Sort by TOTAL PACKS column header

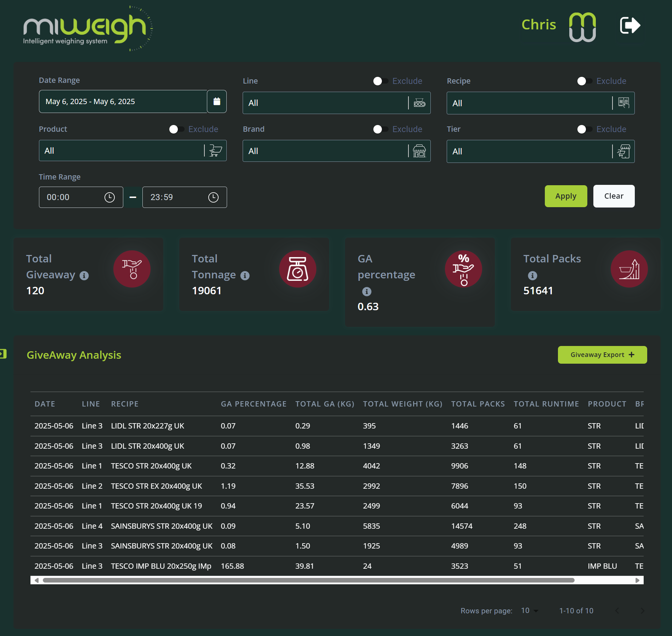coord(478,404)
